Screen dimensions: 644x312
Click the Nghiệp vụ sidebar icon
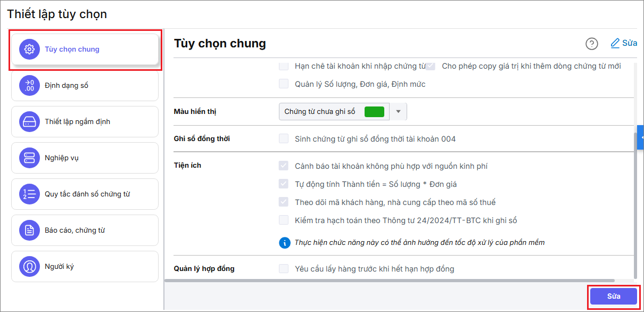click(x=30, y=158)
